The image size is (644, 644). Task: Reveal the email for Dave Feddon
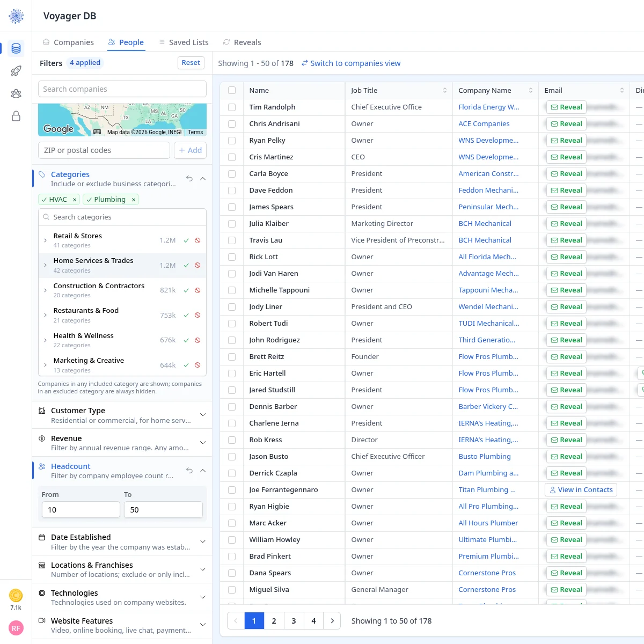(x=566, y=191)
